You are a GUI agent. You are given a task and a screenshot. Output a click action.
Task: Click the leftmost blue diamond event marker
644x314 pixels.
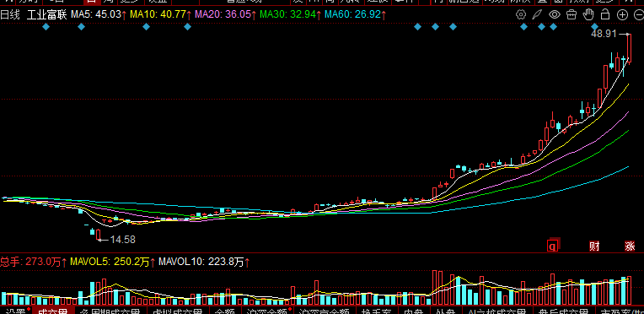click(46, 27)
